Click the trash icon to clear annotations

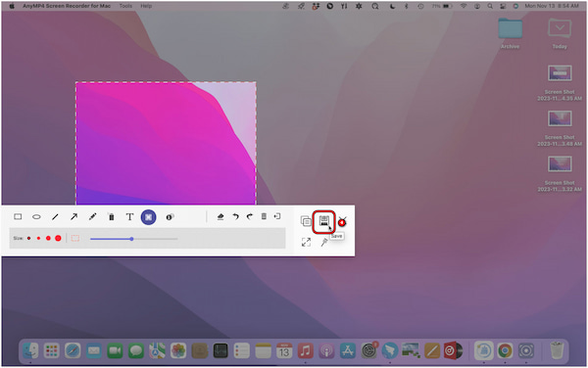[x=264, y=216]
